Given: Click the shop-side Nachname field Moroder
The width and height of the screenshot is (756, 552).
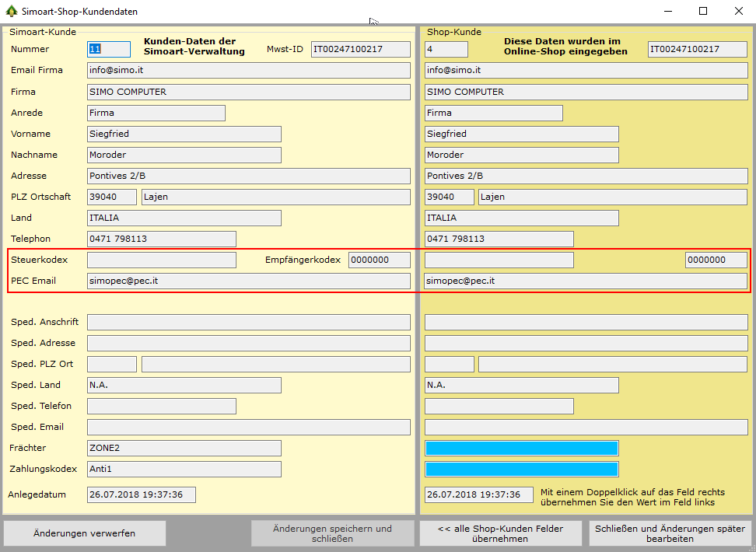Looking at the screenshot, I should point(521,155).
